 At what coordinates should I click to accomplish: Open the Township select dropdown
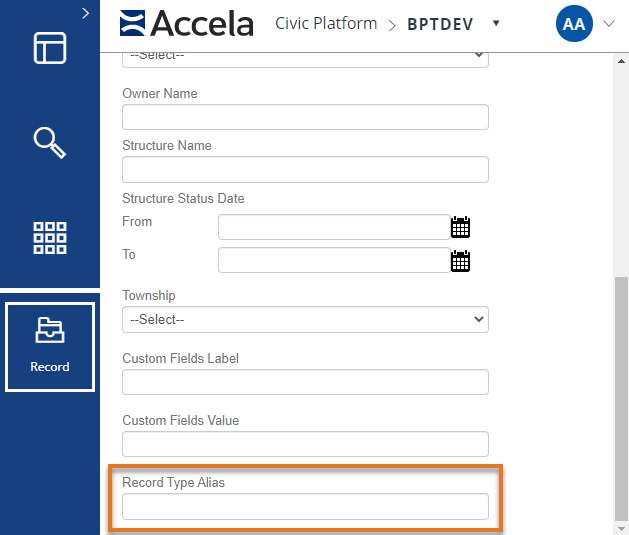305,320
